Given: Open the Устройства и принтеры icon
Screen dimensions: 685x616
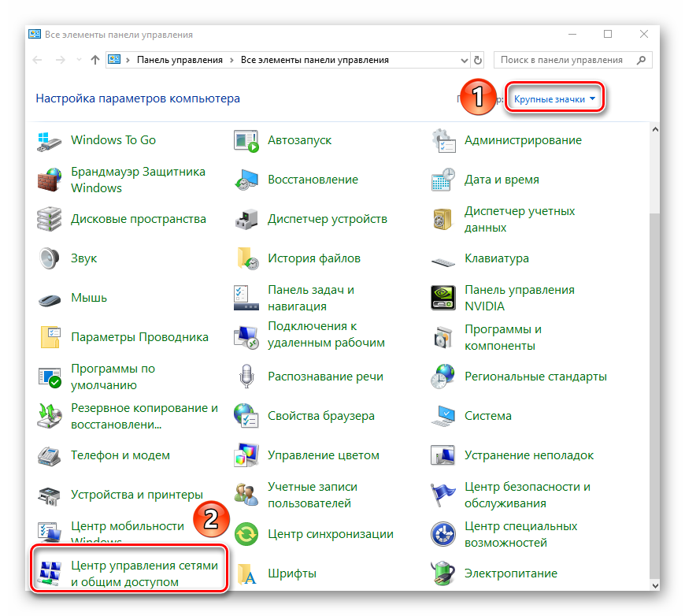Looking at the screenshot, I should tap(49, 495).
